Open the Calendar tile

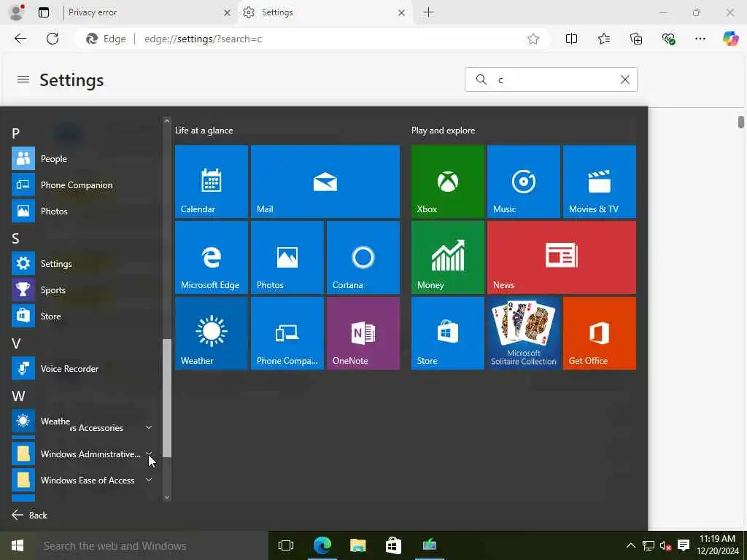tap(212, 182)
